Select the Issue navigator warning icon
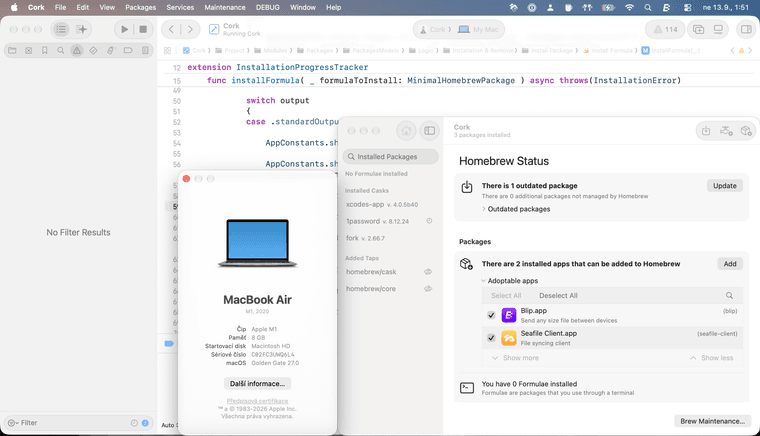This screenshot has width=760, height=436. [77, 50]
